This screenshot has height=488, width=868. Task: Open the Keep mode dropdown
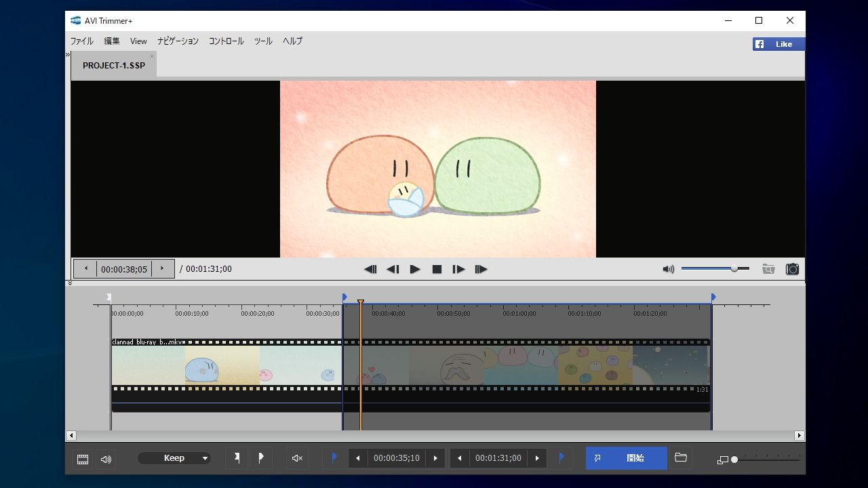[174, 458]
